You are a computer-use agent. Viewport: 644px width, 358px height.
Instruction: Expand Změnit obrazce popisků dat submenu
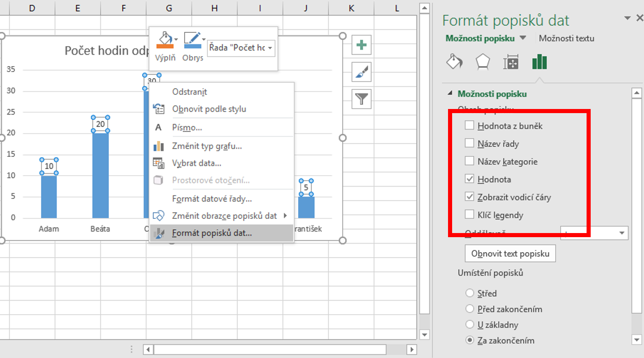click(285, 216)
